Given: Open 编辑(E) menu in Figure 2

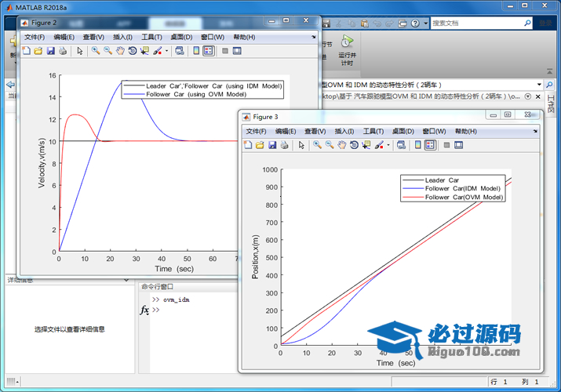Looking at the screenshot, I should pos(64,37).
